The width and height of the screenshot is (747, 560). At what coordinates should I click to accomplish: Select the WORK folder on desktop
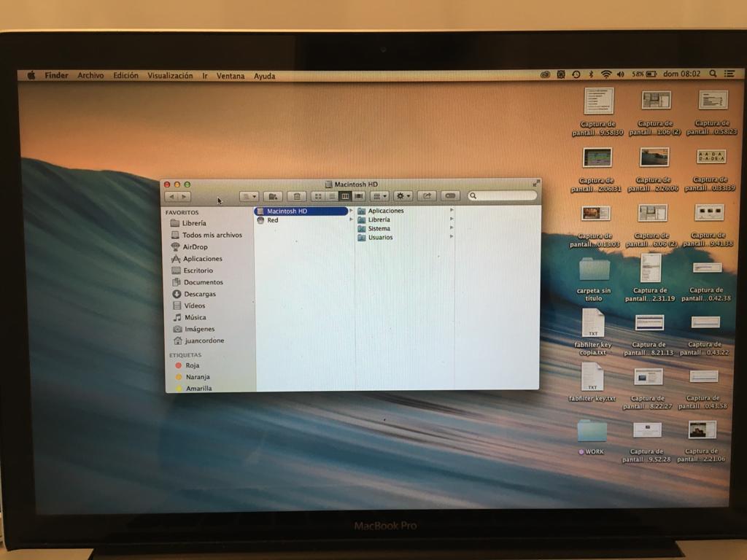[592, 436]
